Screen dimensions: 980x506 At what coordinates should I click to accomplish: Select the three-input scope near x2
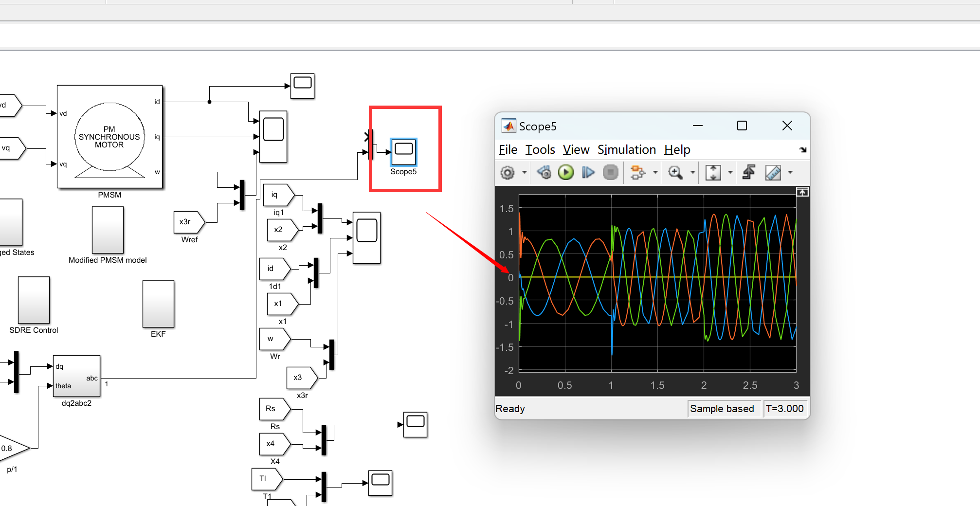pos(366,238)
